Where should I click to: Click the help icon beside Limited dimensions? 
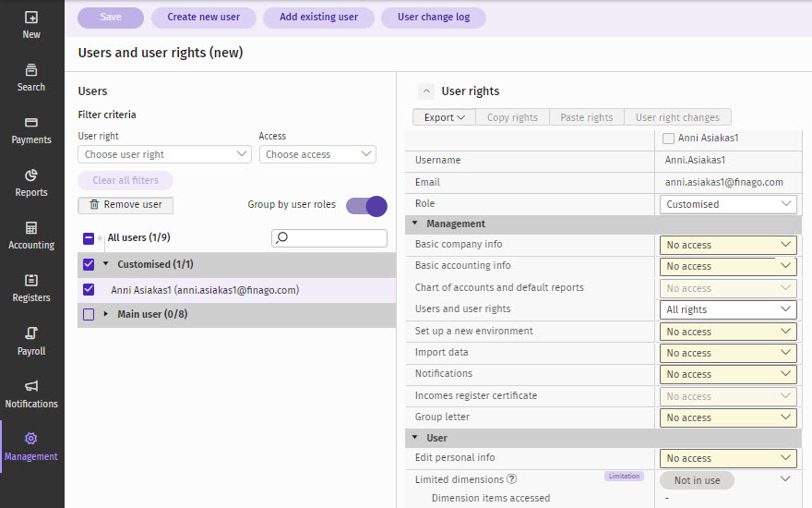[511, 479]
